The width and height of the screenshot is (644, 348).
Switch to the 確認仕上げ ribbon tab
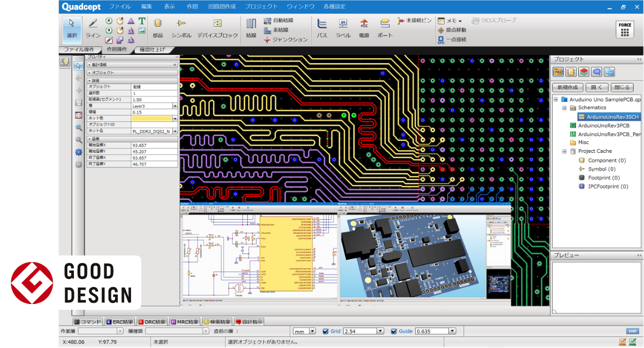pos(153,48)
